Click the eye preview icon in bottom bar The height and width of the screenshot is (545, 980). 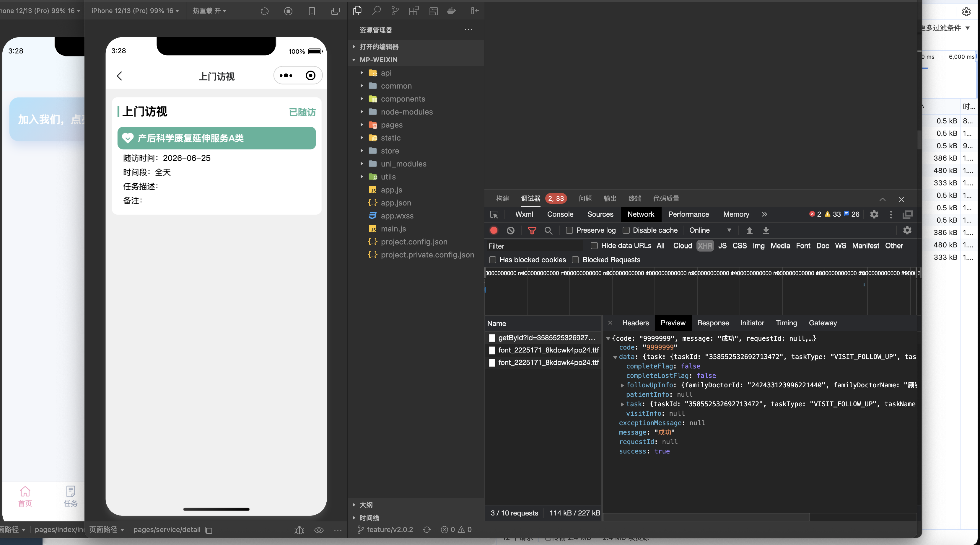[319, 530]
